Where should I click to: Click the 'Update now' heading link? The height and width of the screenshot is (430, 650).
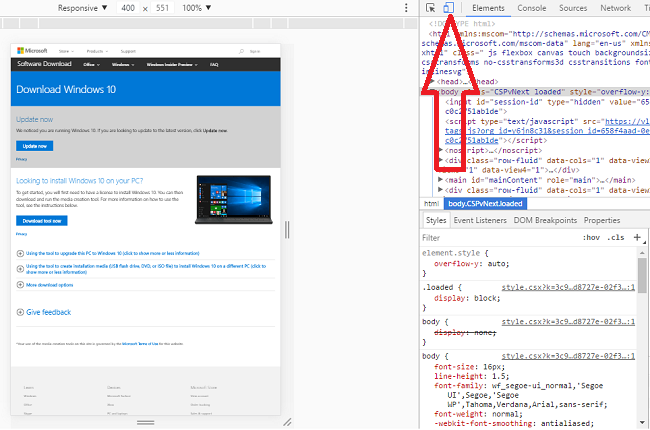[34, 119]
